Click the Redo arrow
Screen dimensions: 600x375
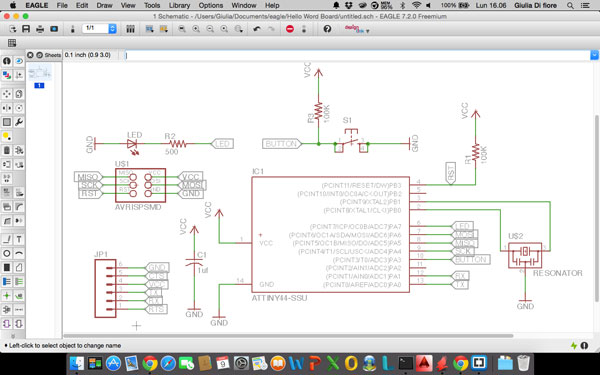point(271,29)
